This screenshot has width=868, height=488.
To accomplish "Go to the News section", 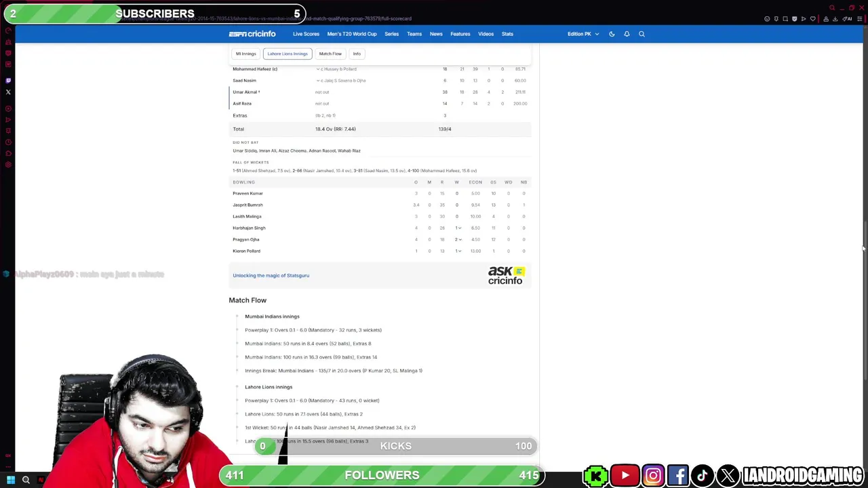I will tap(436, 34).
